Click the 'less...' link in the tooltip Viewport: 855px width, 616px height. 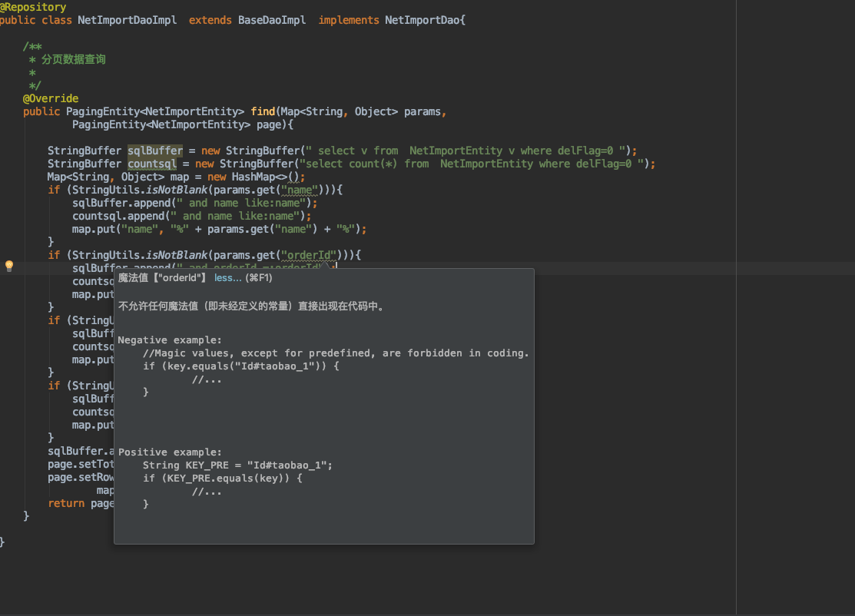pos(228,278)
